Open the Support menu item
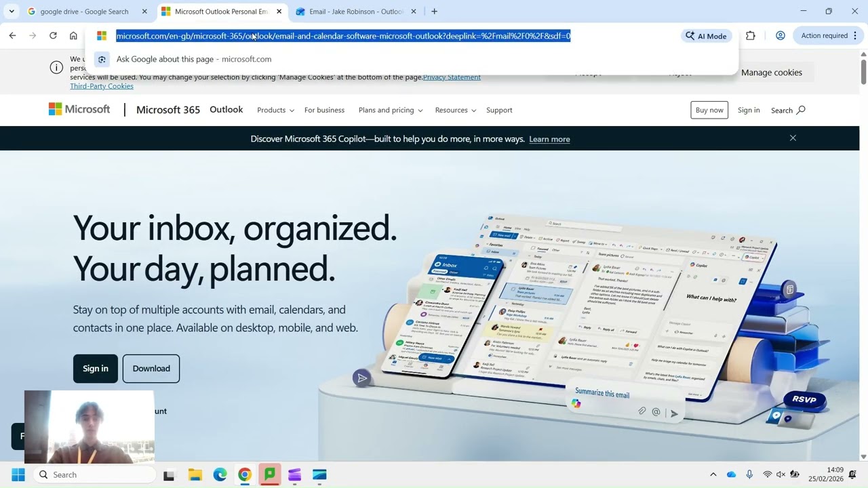The width and height of the screenshot is (868, 488). point(499,110)
